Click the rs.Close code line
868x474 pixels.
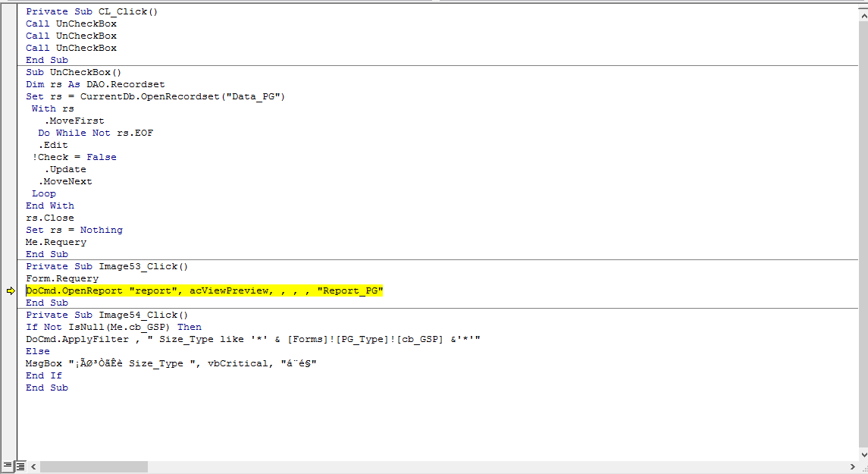(50, 218)
